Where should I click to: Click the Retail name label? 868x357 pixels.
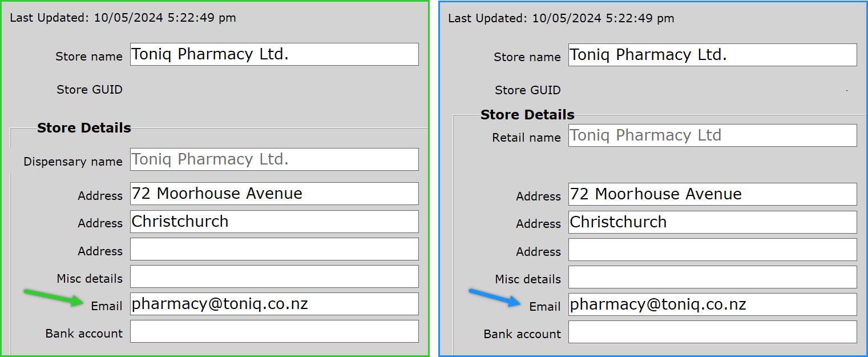pos(526,138)
